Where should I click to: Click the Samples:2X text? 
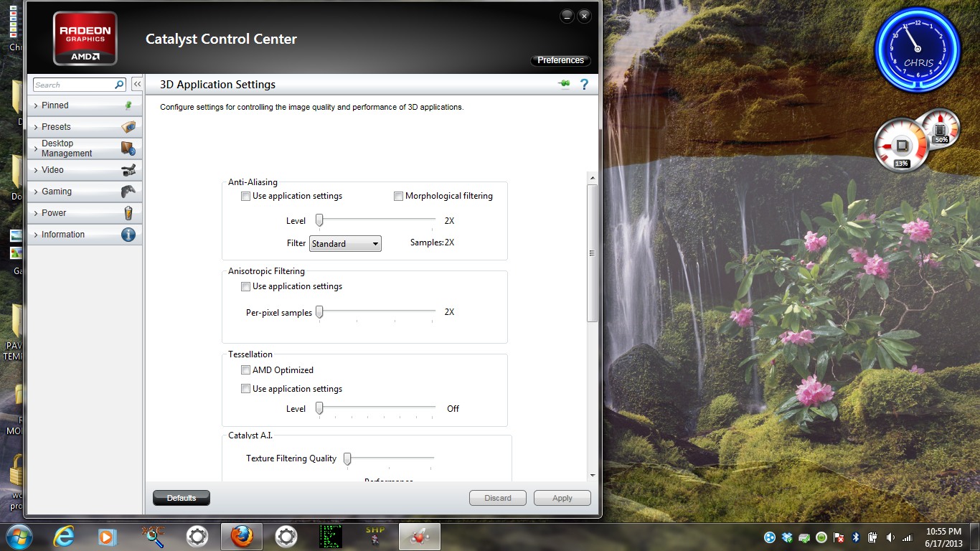(432, 242)
